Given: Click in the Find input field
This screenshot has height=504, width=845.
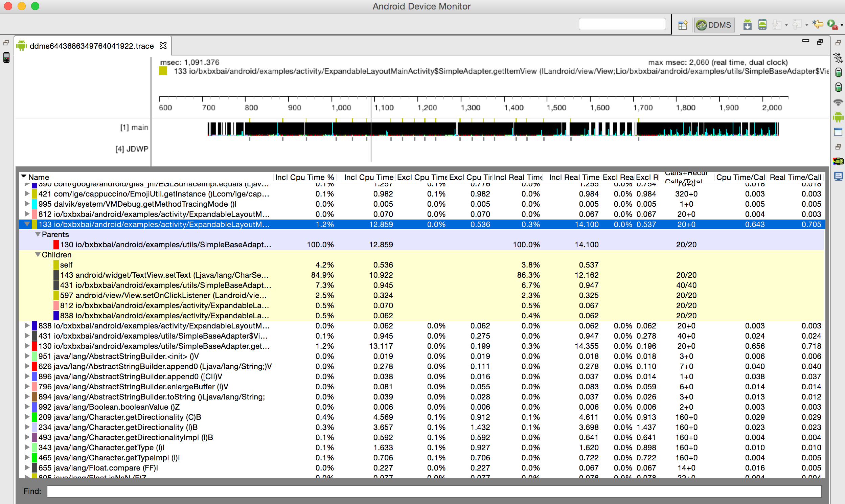Looking at the screenshot, I should (x=433, y=491).
